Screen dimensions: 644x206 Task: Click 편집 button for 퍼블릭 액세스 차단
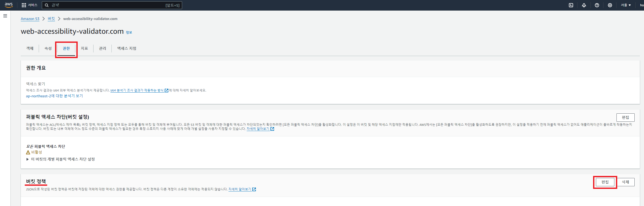coord(626,117)
